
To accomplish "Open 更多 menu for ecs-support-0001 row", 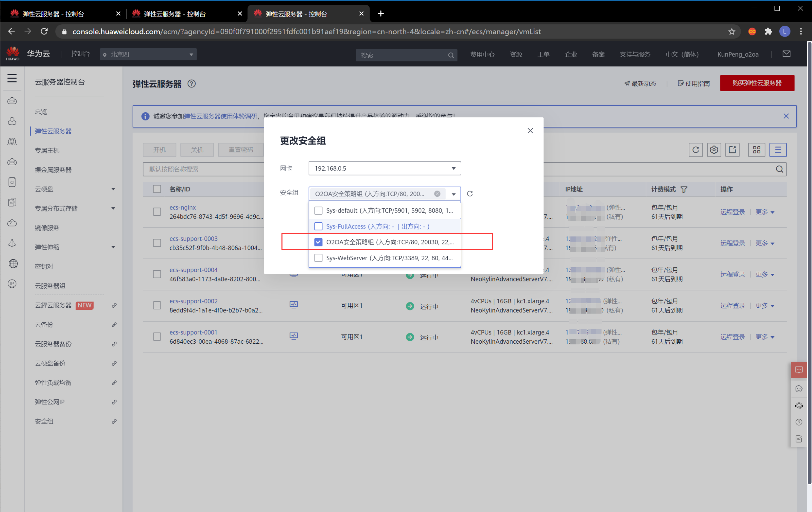I will (765, 337).
